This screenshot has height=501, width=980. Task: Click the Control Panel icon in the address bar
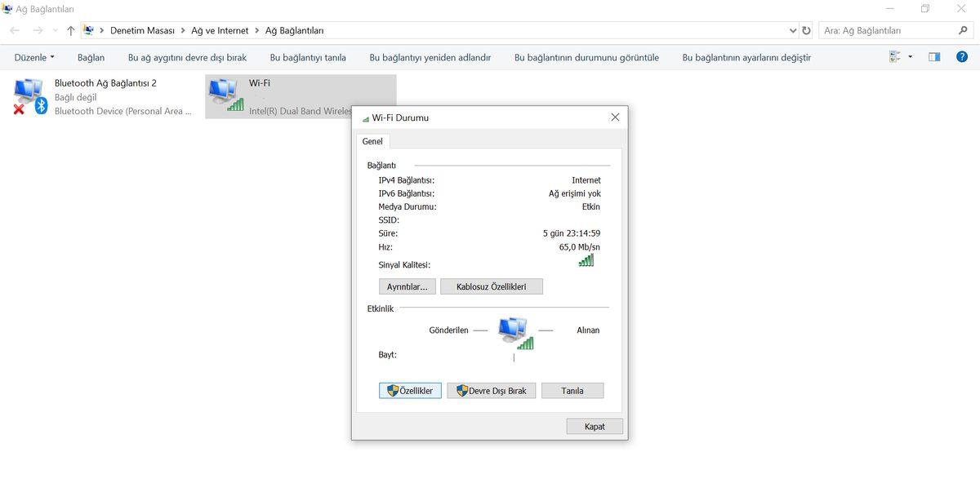(88, 29)
